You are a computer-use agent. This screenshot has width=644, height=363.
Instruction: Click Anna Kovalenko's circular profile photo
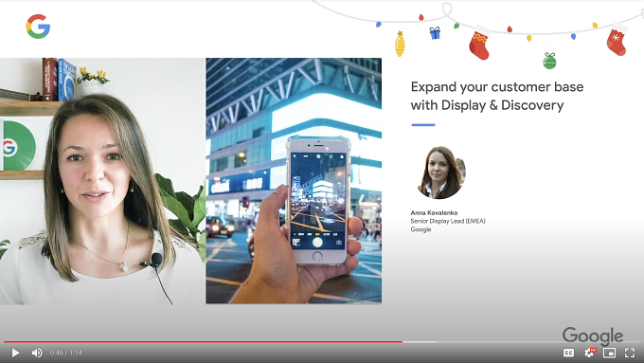(x=440, y=172)
